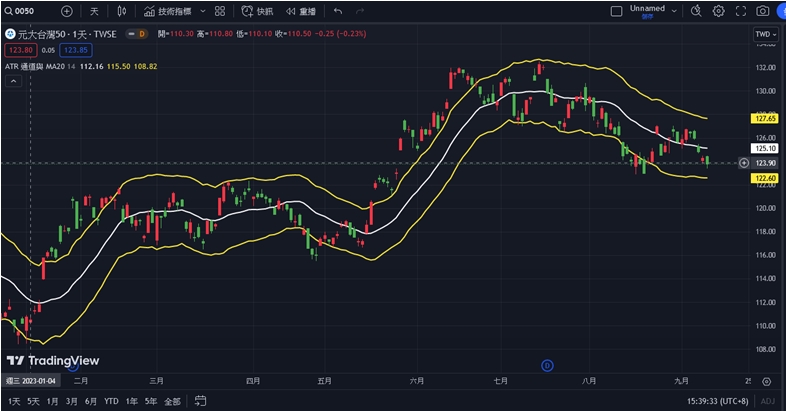This screenshot has height=411, width=786.
Task: Click the 123.85 buy price button
Action: coord(76,50)
